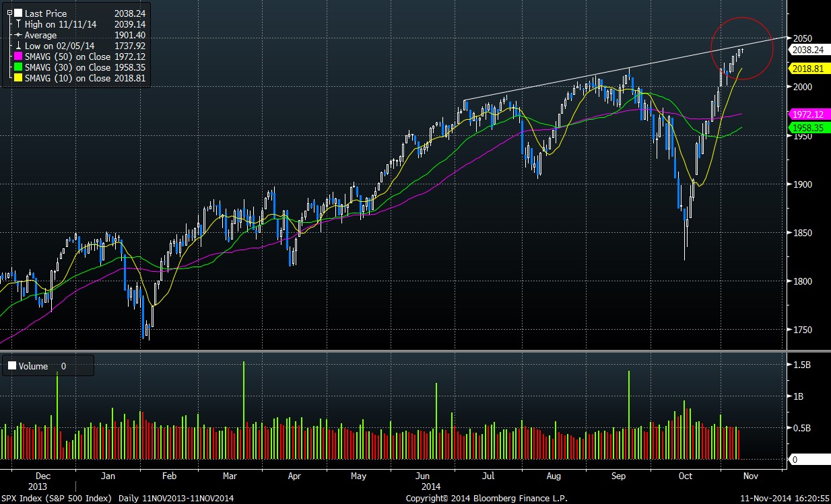Viewport: 831px width, 504px height.
Task: Select the yellow 2018.81 axis label
Action: point(807,69)
